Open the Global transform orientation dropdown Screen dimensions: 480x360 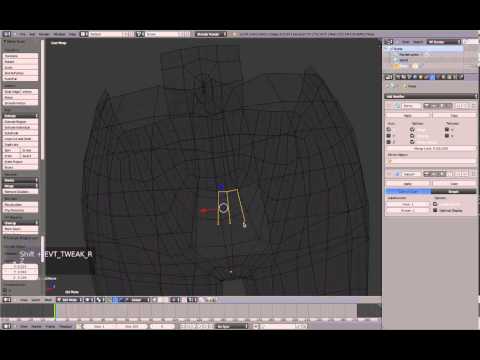coord(139,300)
